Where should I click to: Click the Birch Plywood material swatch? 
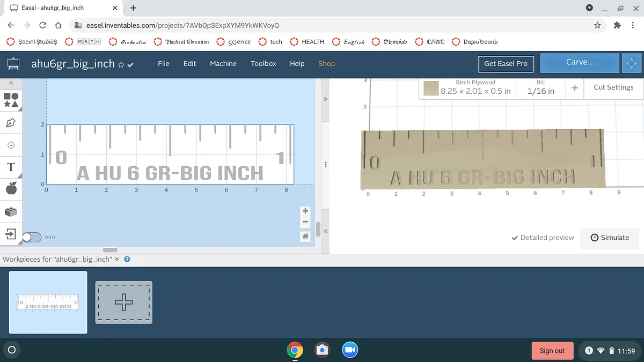click(431, 88)
